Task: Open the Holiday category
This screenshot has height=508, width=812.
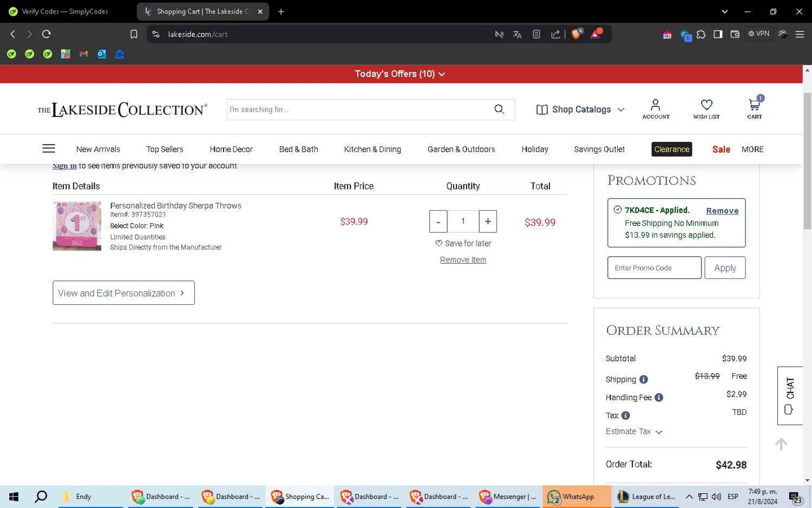Action: click(535, 149)
